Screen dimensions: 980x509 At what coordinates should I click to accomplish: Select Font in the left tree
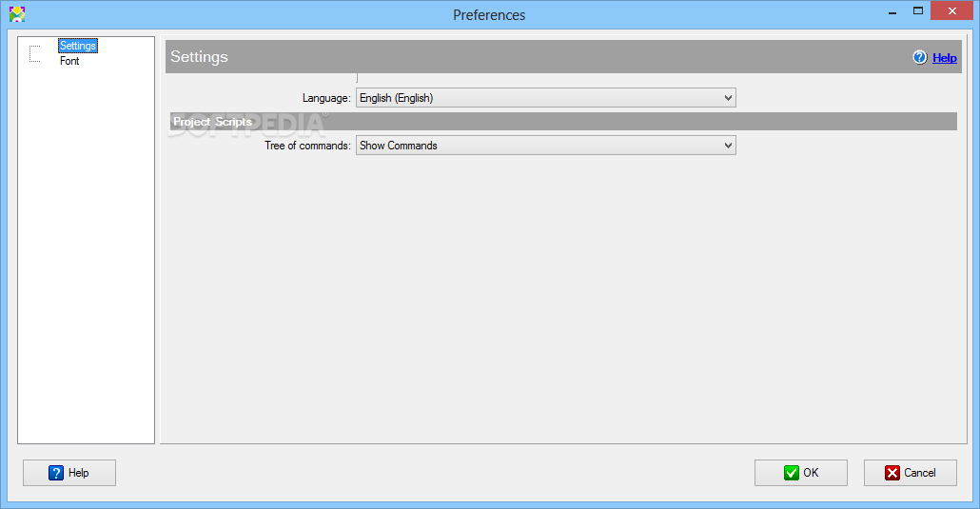pos(69,61)
